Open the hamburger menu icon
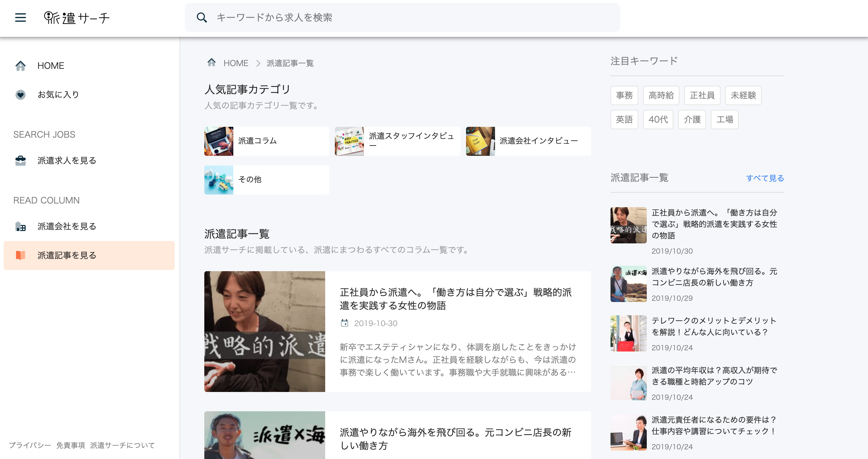The width and height of the screenshot is (868, 459). click(x=20, y=18)
